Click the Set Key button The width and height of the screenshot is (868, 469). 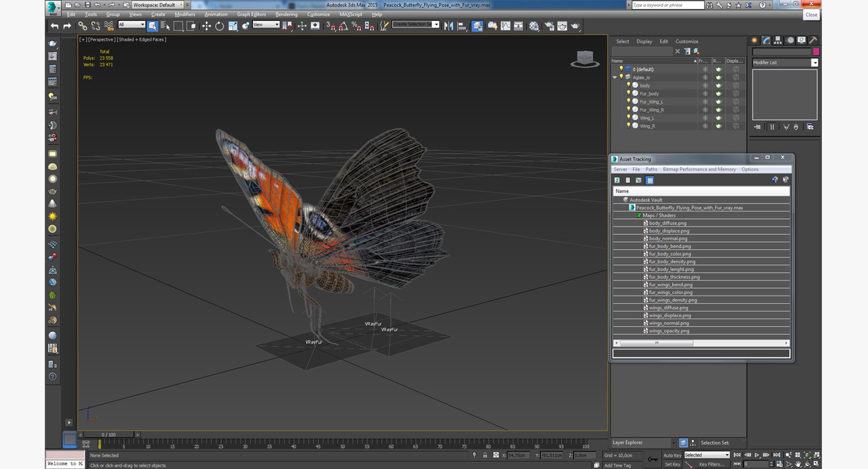tap(672, 464)
